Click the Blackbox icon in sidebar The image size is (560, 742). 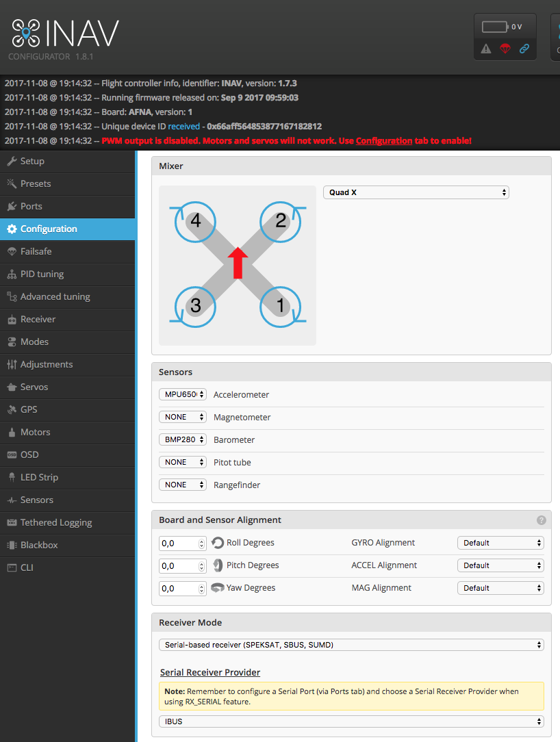pyautogui.click(x=12, y=545)
